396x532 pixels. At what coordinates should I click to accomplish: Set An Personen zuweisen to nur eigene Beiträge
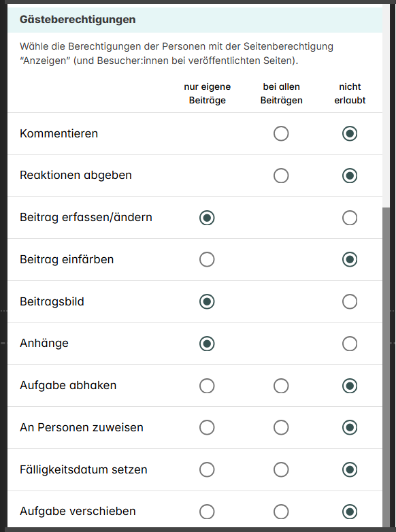coord(207,427)
